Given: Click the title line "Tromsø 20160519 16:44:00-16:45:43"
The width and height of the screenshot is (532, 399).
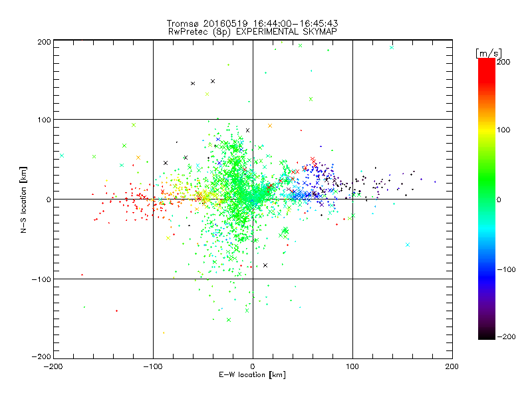Looking at the screenshot, I should 252,23.
